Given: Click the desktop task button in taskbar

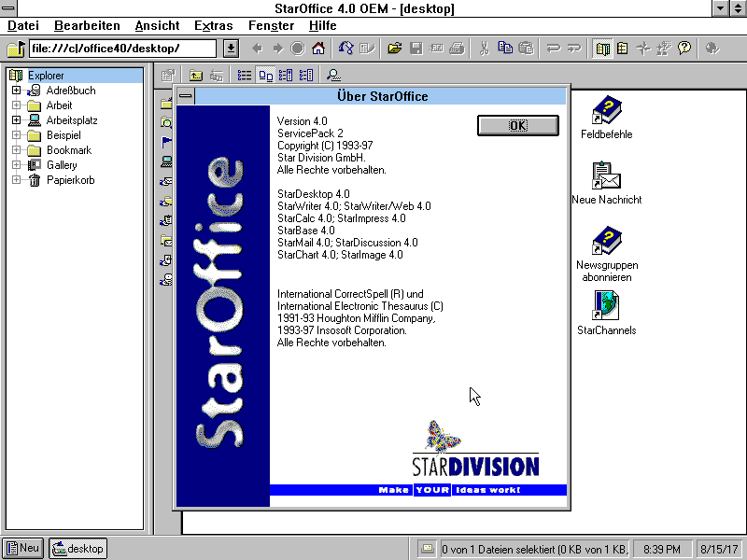Looking at the screenshot, I should click(78, 549).
